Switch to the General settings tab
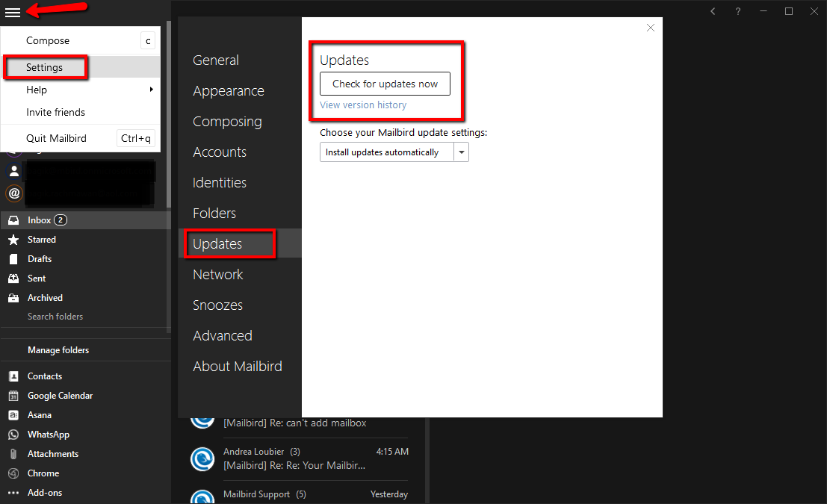This screenshot has height=504, width=827. [x=216, y=60]
